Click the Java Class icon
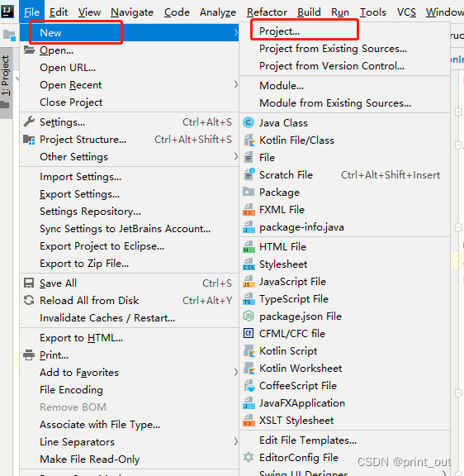The width and height of the screenshot is (464, 476). pos(249,122)
